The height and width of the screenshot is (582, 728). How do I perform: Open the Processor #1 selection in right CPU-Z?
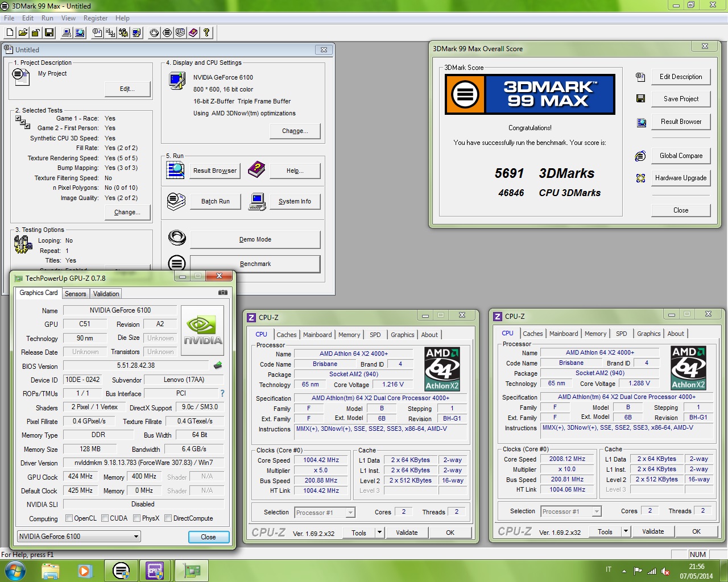(571, 512)
